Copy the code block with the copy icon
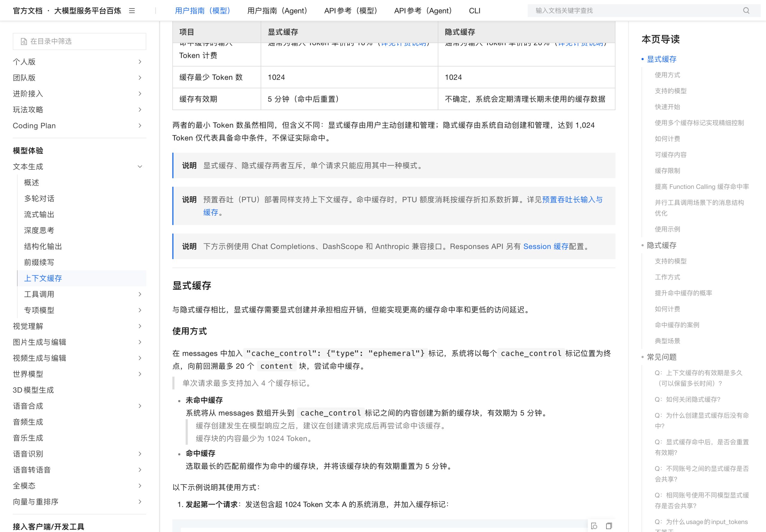The width and height of the screenshot is (766, 532). 609,526
